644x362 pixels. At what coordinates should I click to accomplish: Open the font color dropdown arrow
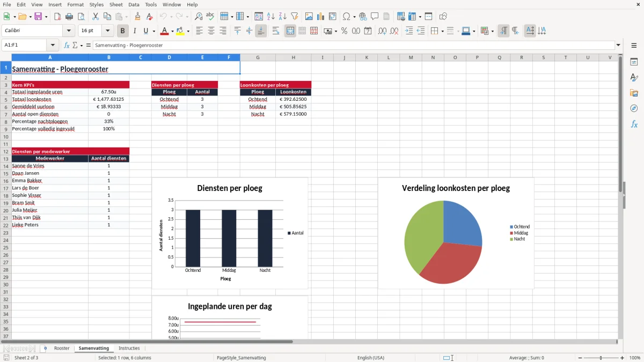pos(172,31)
